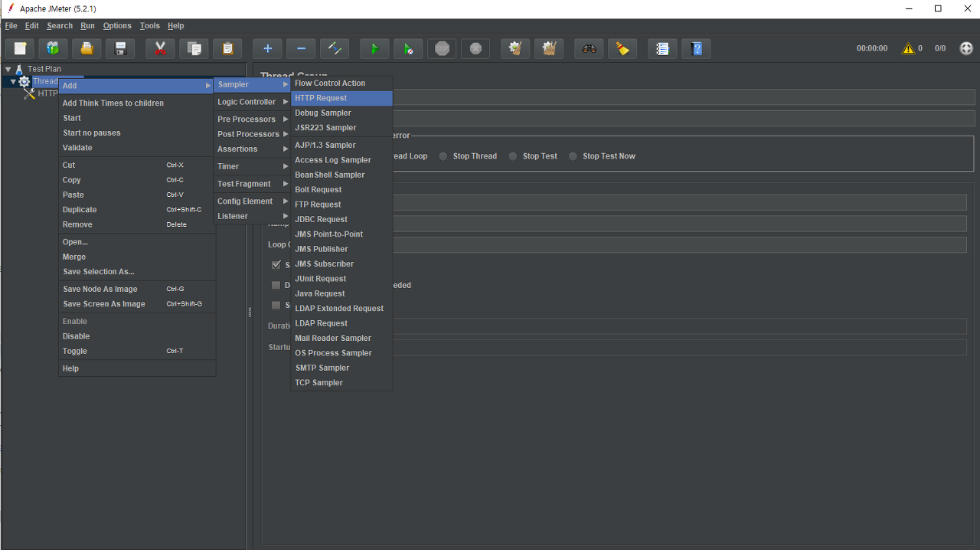This screenshot has width=980, height=550.
Task: Click the Thread Group name input field
Action: click(x=683, y=98)
